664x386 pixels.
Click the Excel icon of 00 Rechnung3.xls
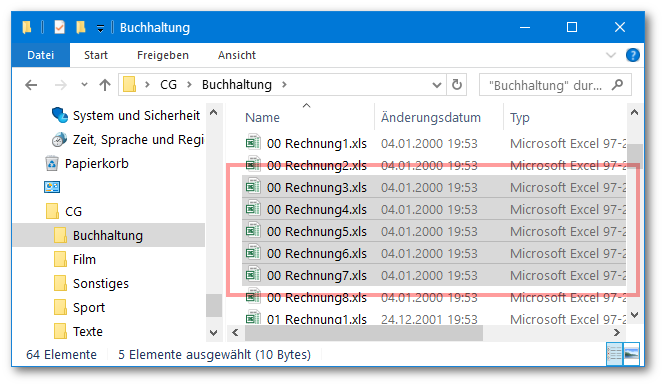[253, 187]
